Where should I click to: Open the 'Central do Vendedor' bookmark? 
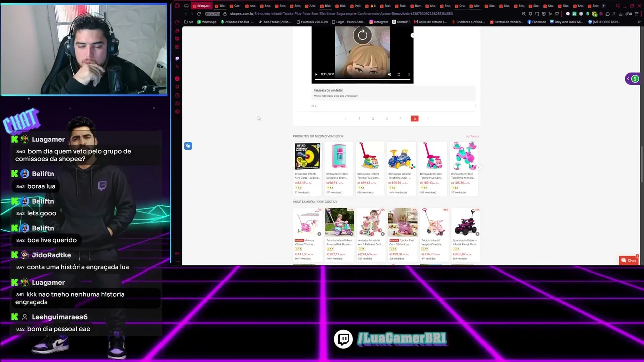(507, 22)
